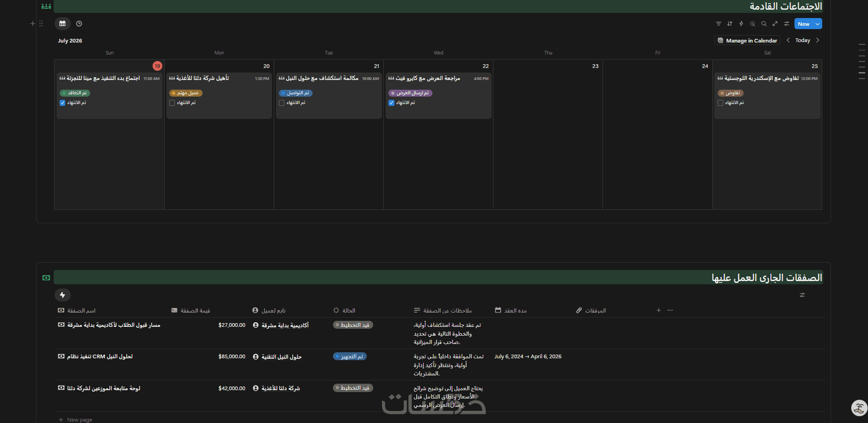The height and width of the screenshot is (423, 868).
Task: Click the الحالة column header
Action: (x=344, y=311)
